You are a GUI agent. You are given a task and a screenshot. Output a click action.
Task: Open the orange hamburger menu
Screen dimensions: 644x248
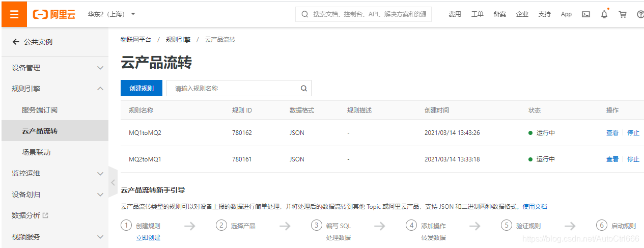coord(14,14)
